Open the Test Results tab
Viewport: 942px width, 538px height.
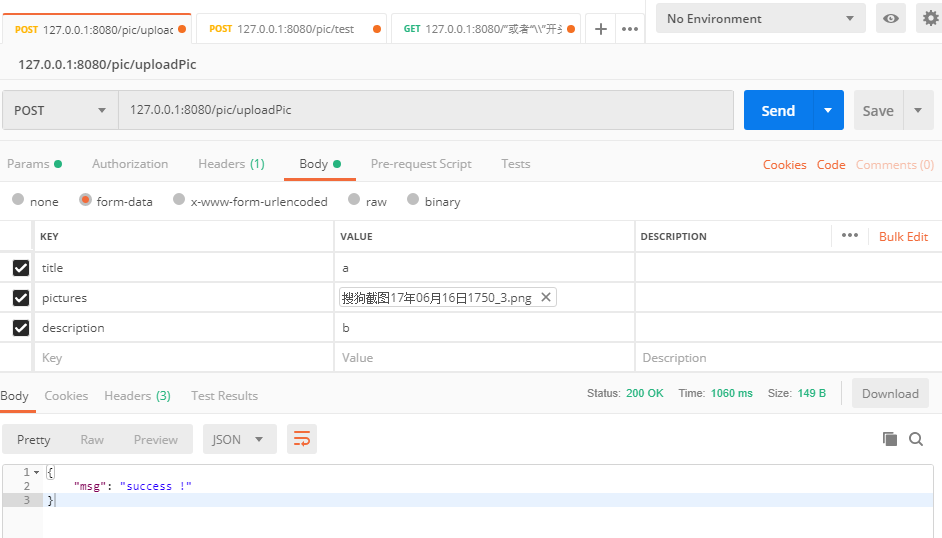coord(224,396)
